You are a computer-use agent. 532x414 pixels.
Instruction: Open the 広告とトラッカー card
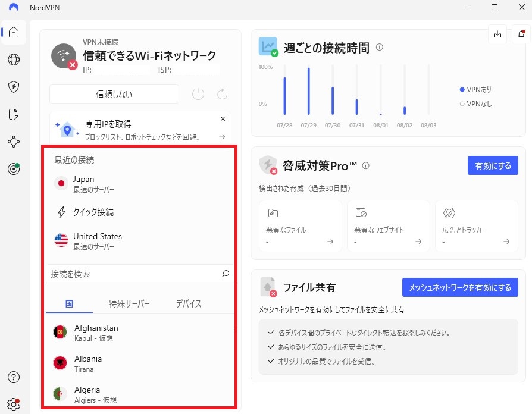pos(476,226)
